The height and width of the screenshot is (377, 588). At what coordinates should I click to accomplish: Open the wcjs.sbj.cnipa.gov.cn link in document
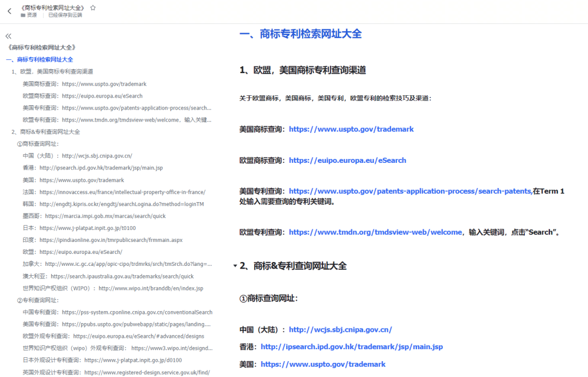(x=340, y=330)
